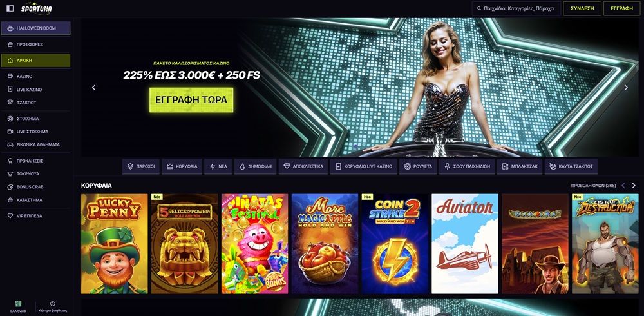Image resolution: width=644 pixels, height=316 pixels.
Task: Open the Aviator game thumbnail
Action: coord(465,244)
